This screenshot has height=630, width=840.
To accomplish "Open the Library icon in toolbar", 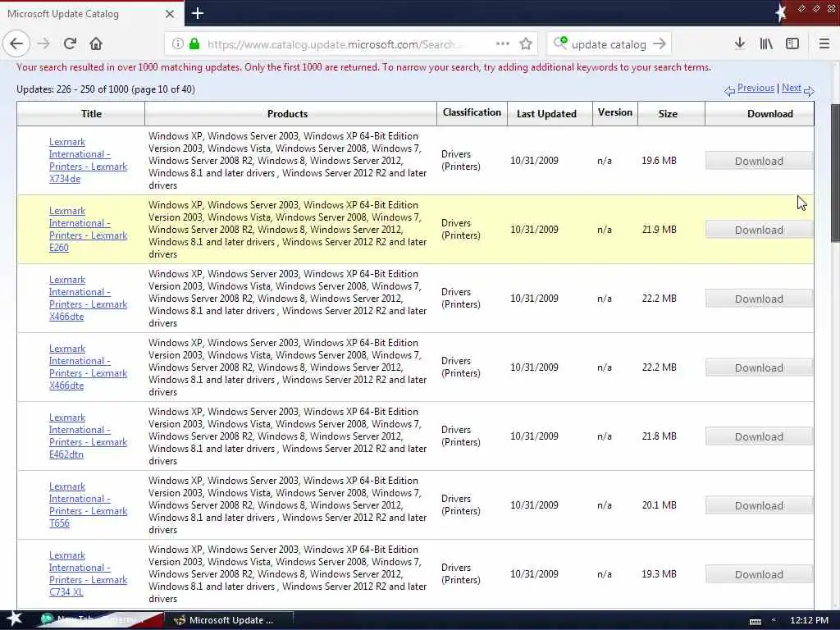I will tap(766, 43).
